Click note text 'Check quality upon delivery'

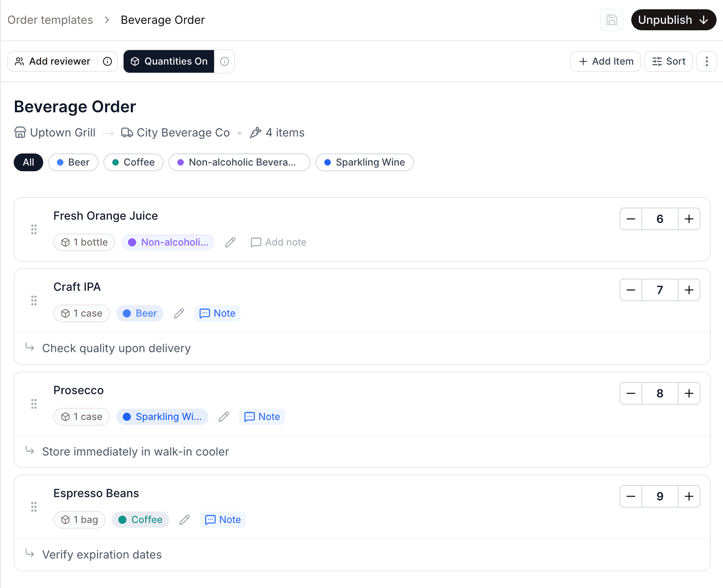(116, 348)
